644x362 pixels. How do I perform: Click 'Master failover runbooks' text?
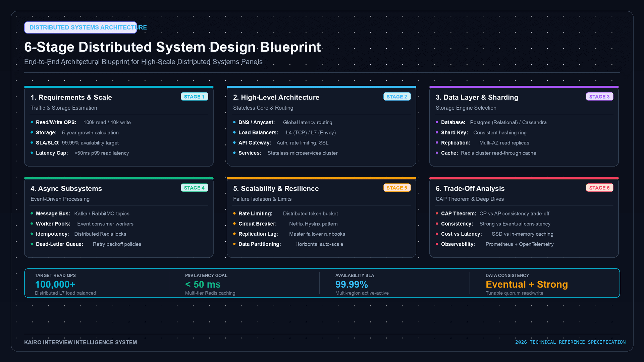coord(317,234)
